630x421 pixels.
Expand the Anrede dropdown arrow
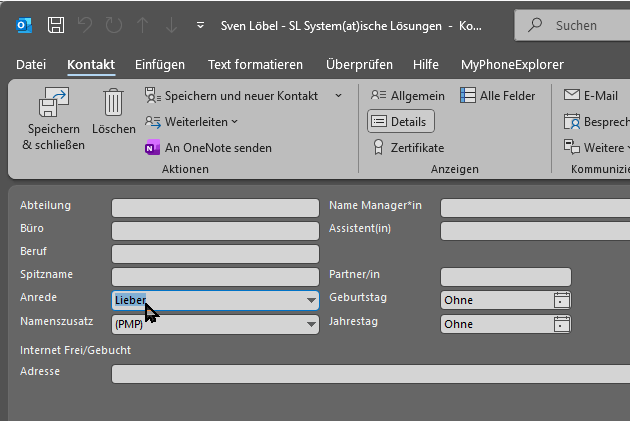pyautogui.click(x=311, y=299)
